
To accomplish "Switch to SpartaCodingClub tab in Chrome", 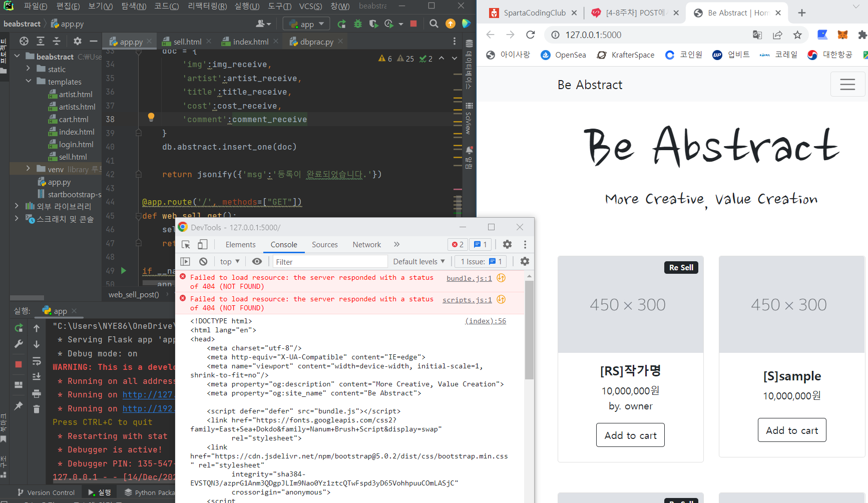I will tap(534, 13).
